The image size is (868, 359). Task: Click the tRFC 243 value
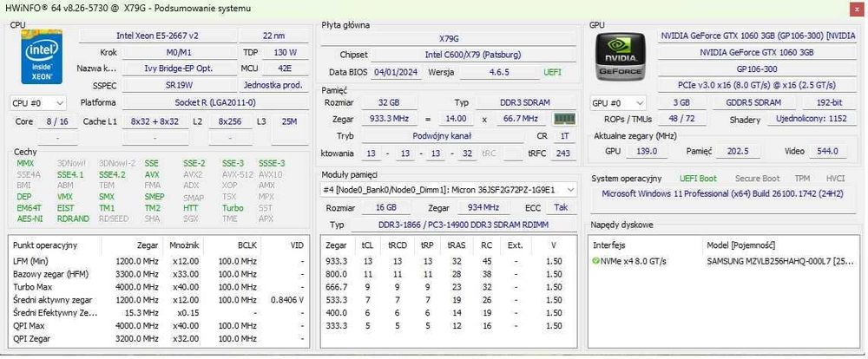click(x=563, y=153)
